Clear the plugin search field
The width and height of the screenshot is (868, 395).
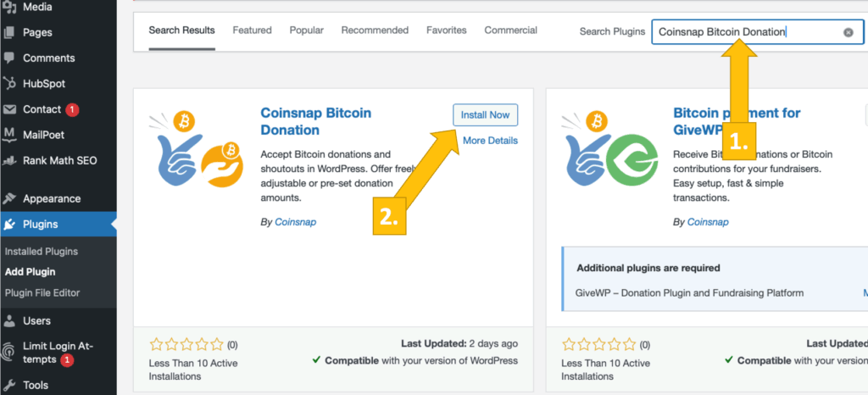point(848,32)
